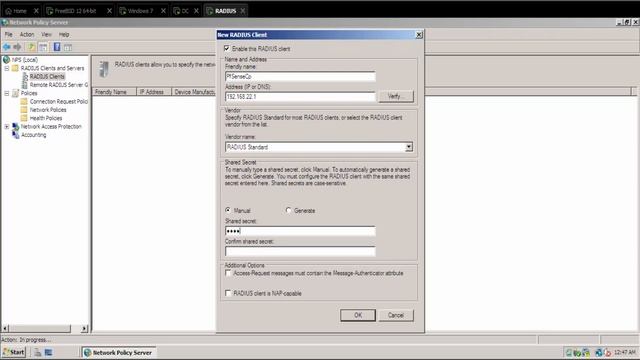640x360 pixels.
Task: Select RADIUS Clients and Servers folder
Action: pos(52,68)
